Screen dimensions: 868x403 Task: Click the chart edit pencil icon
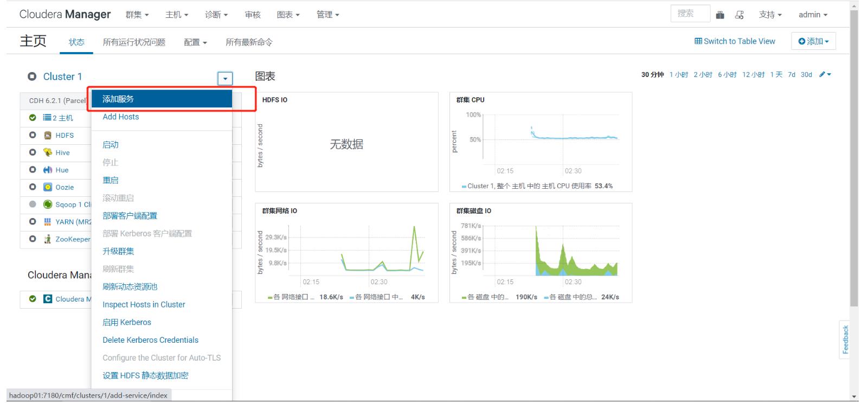(822, 74)
